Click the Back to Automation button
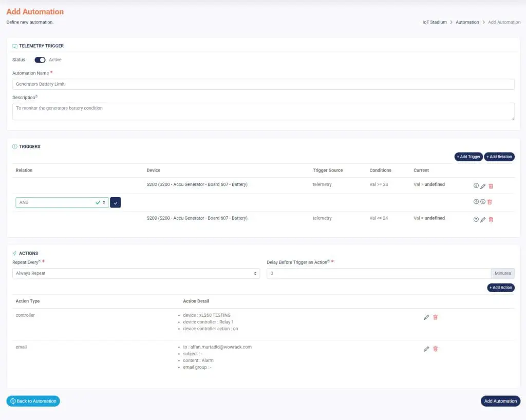The image size is (526, 420). point(33,401)
